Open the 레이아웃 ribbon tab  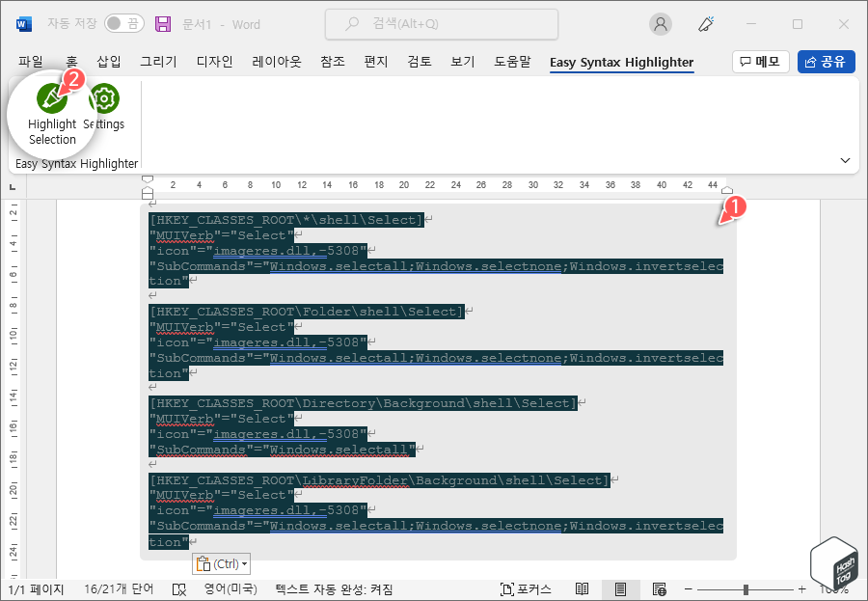[276, 62]
